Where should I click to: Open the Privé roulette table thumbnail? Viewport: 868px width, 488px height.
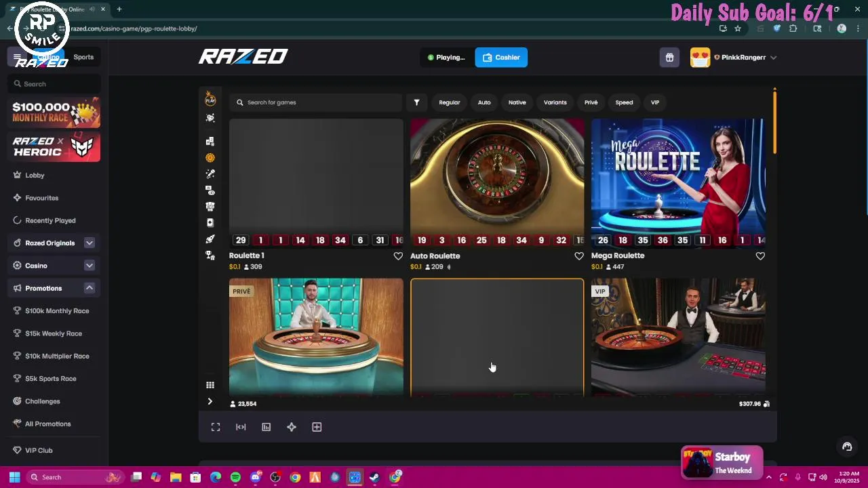coord(316,336)
